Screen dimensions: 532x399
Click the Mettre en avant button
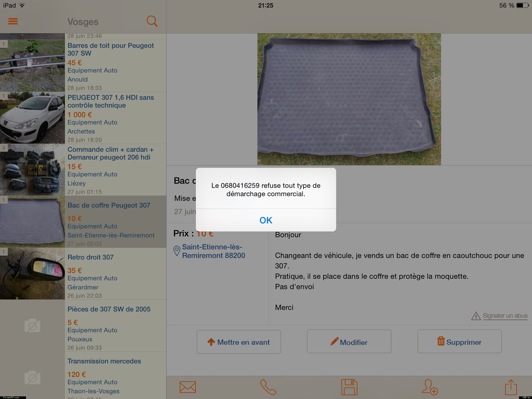coord(239,342)
